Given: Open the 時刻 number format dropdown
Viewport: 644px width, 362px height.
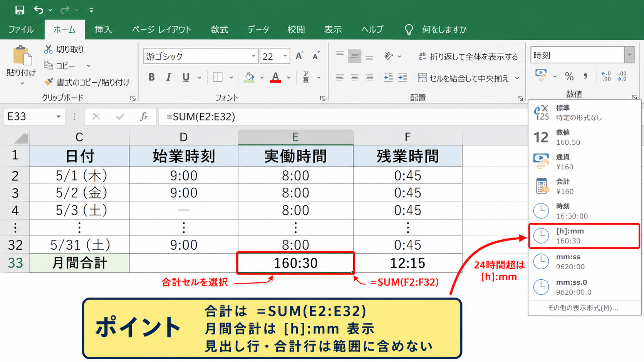Looking at the screenshot, I should pyautogui.click(x=629, y=55).
